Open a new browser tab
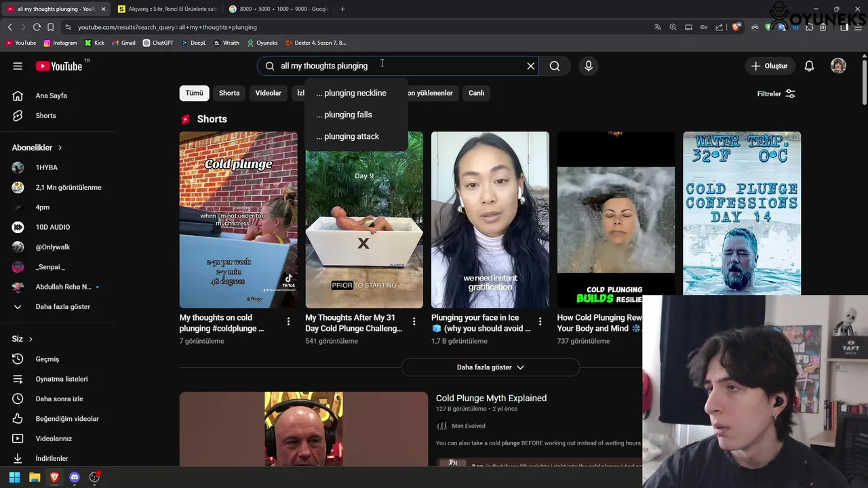This screenshot has width=868, height=488. point(342,9)
